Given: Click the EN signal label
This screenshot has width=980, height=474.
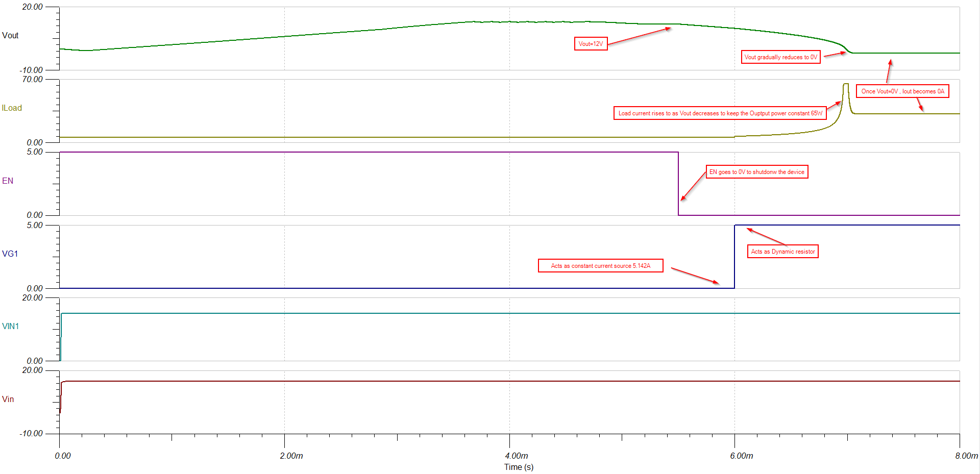Looking at the screenshot, I should point(8,181).
